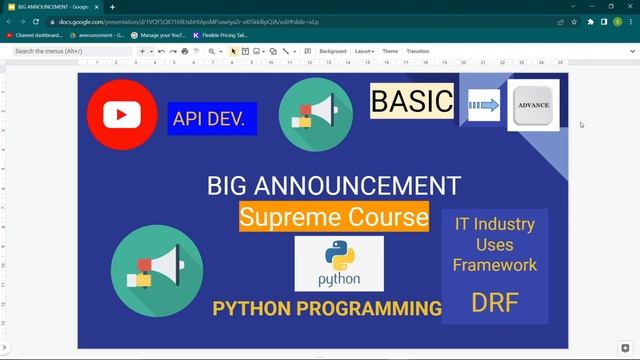Undo the last action

tap(162, 51)
